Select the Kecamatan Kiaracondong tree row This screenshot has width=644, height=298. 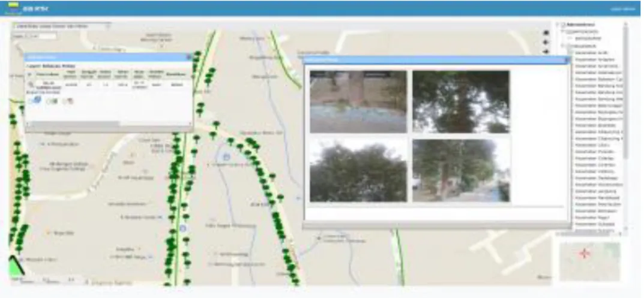pyautogui.click(x=598, y=184)
